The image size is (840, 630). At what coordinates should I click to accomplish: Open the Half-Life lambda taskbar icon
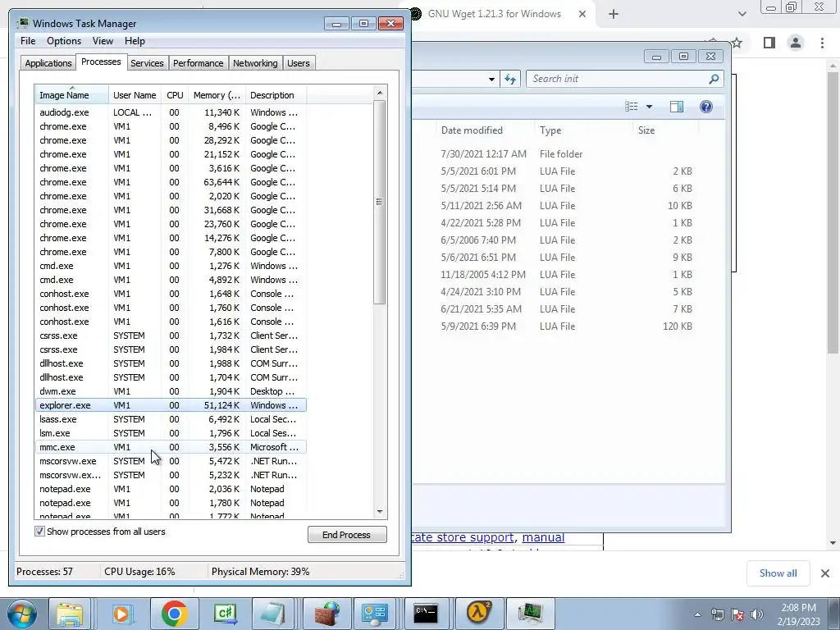tap(478, 614)
